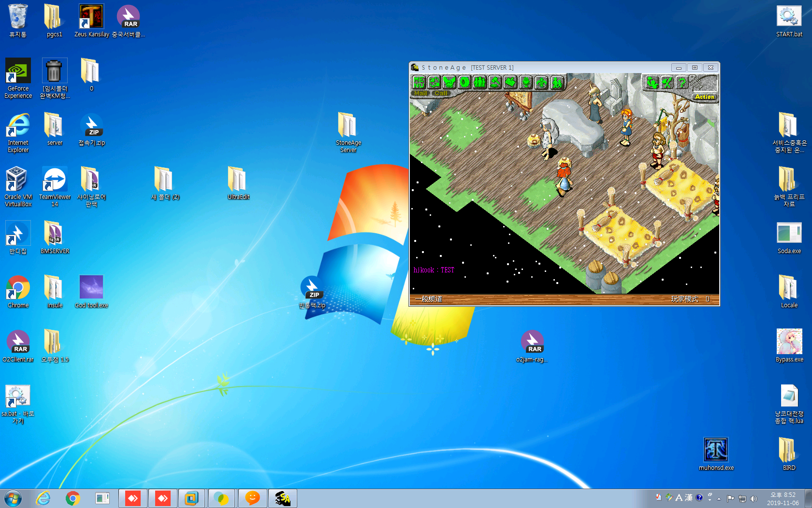Click the stone ring icon in toolbar

coord(464,82)
